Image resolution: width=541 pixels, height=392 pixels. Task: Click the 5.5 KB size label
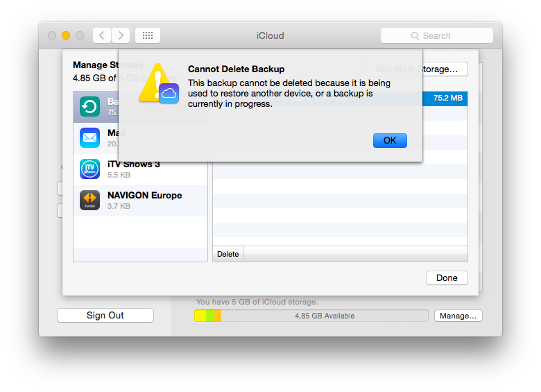point(119,175)
